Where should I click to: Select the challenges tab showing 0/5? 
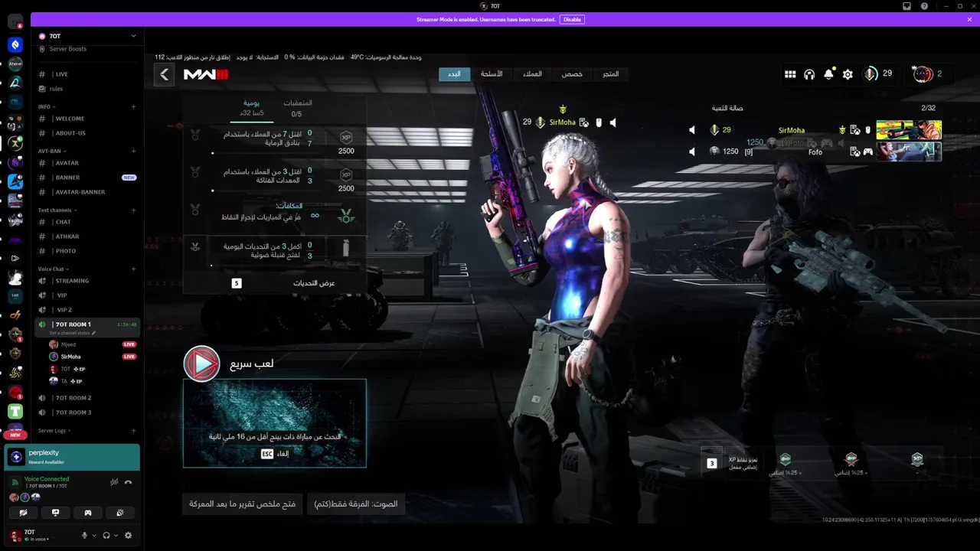297,108
